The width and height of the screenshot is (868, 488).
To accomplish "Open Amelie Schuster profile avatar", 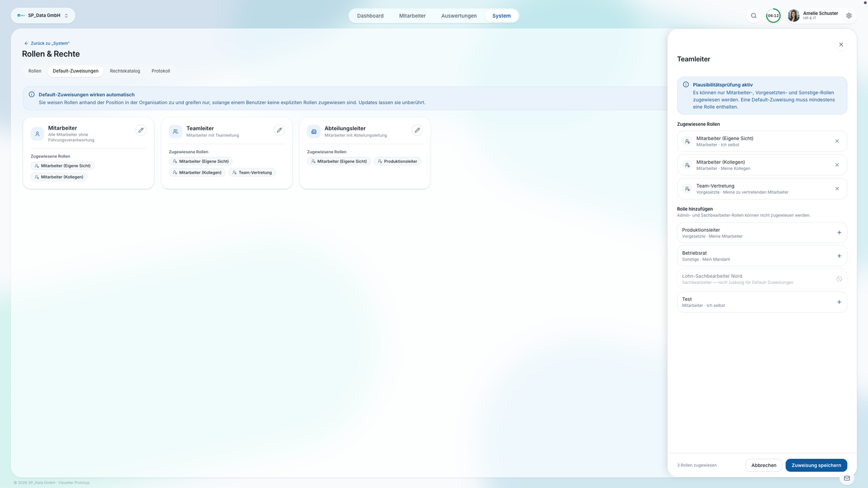I will [x=794, y=16].
